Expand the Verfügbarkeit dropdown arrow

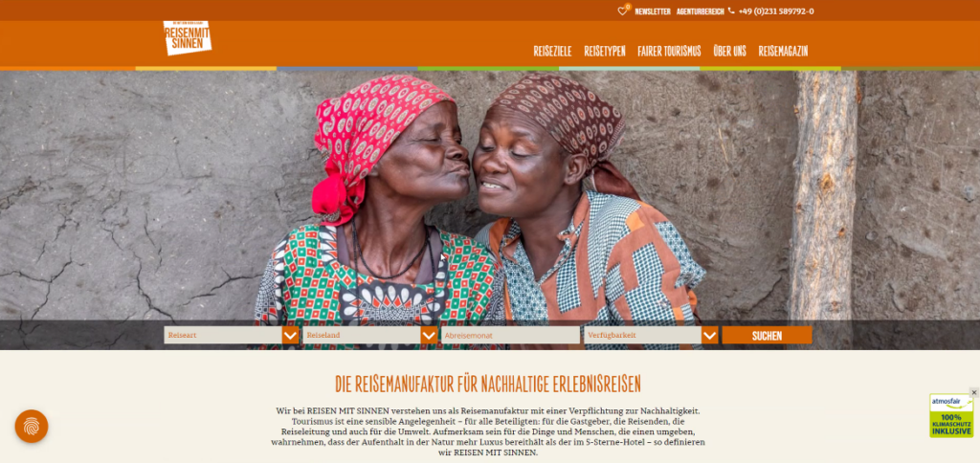click(710, 336)
